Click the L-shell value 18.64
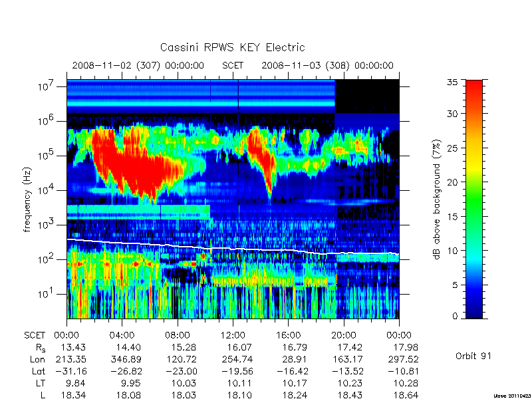 406,395
